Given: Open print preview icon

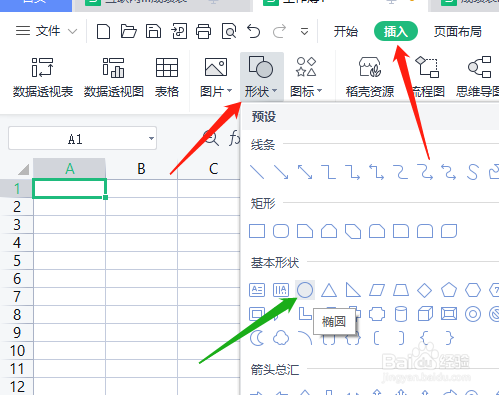Looking at the screenshot, I should click(x=229, y=32).
